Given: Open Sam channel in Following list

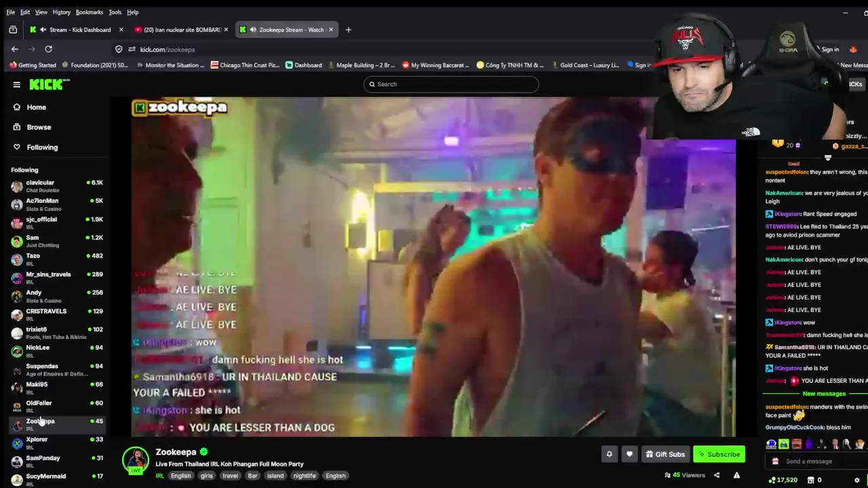Looking at the screenshot, I should 57,241.
